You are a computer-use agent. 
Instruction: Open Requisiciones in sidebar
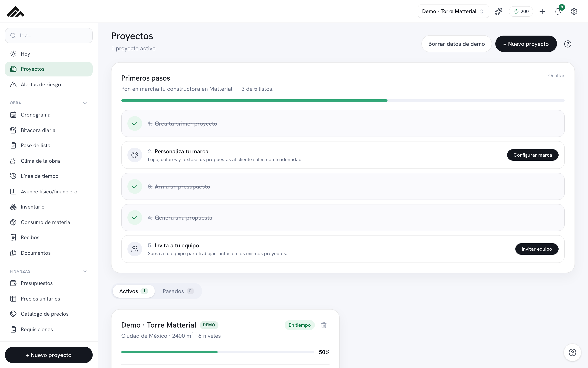(49, 329)
